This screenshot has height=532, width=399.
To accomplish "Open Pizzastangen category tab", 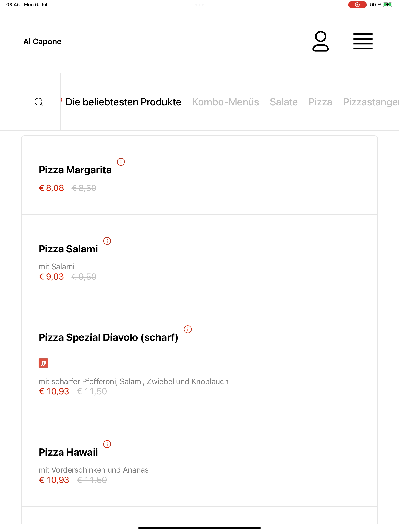I will click(371, 102).
